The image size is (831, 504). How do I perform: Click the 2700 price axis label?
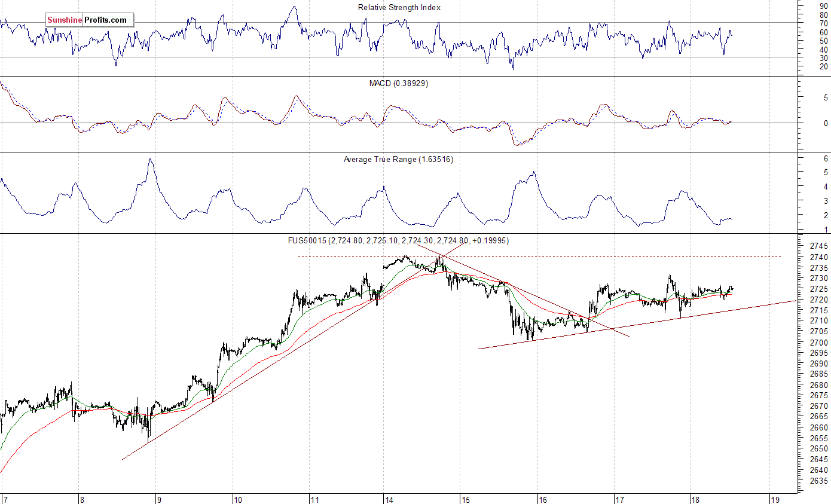click(x=818, y=343)
